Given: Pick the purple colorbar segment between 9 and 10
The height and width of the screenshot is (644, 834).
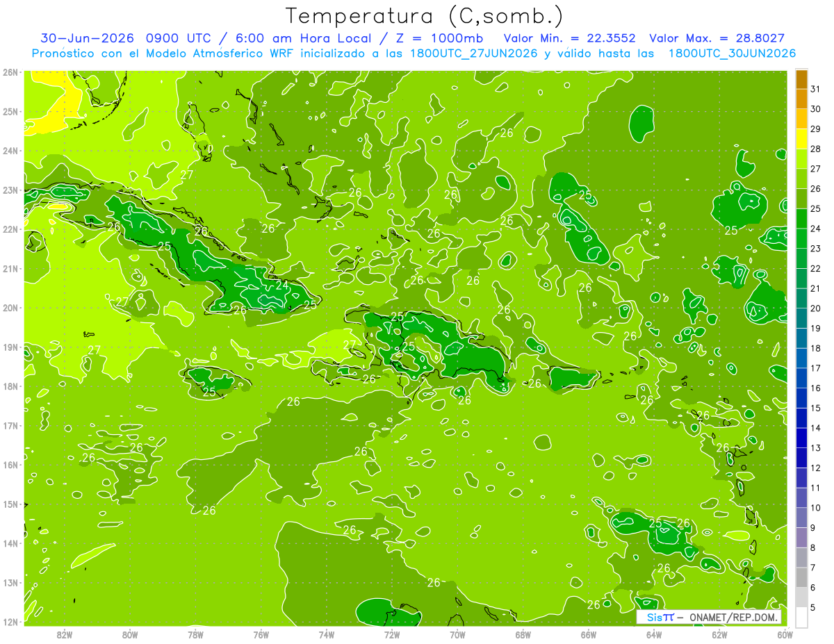Looking at the screenshot, I should point(801,518).
